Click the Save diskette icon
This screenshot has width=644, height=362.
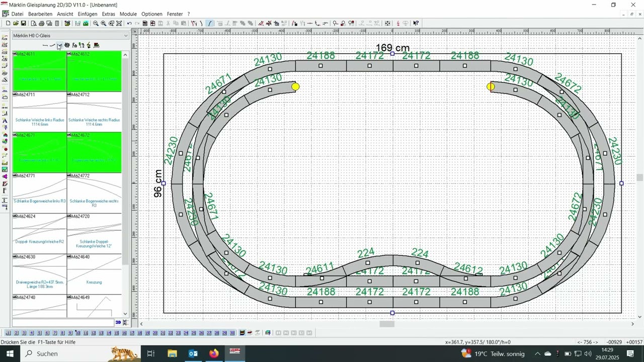tap(23, 23)
